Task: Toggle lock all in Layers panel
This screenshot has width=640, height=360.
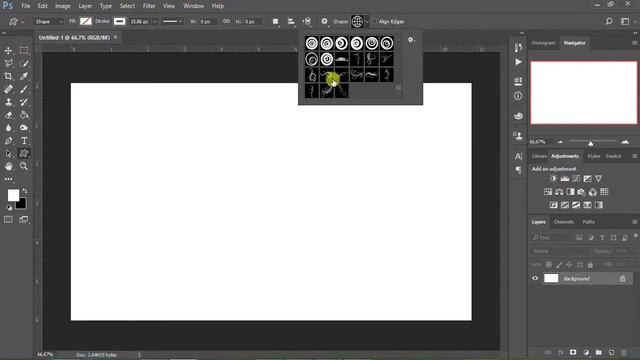Action: [x=590, y=264]
